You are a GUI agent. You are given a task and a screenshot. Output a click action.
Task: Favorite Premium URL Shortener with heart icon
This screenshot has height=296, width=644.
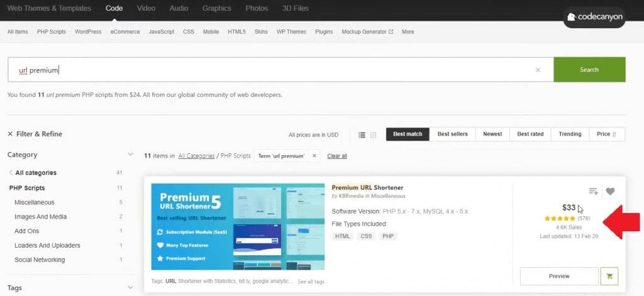610,191
